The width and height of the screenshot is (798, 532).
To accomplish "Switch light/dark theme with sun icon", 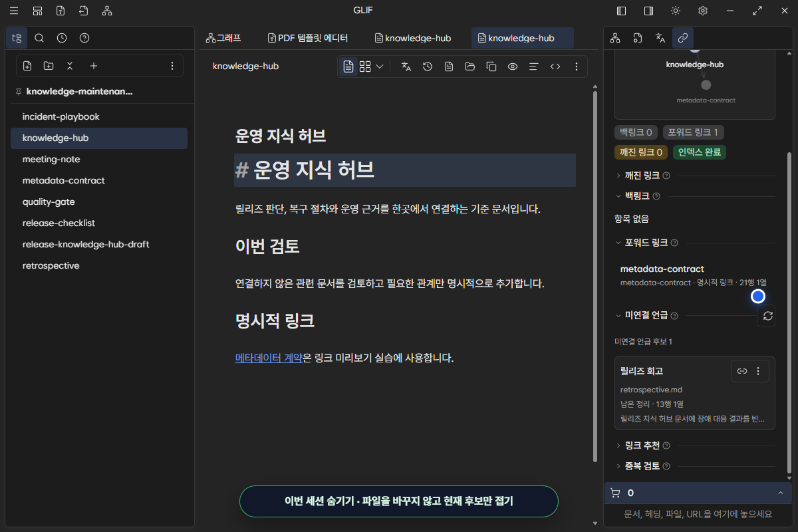I will tap(676, 11).
